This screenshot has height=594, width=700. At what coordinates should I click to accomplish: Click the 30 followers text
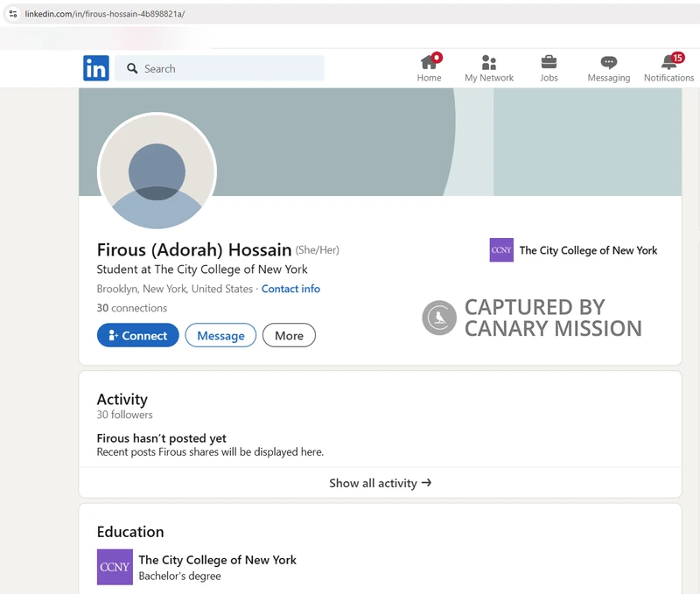click(124, 415)
